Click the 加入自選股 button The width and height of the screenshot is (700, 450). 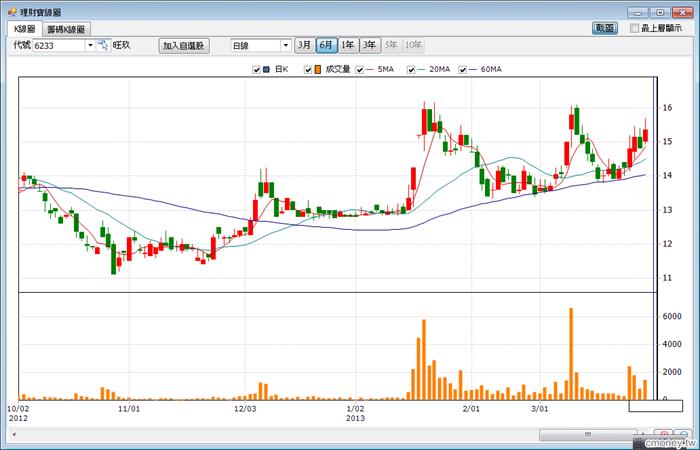183,46
